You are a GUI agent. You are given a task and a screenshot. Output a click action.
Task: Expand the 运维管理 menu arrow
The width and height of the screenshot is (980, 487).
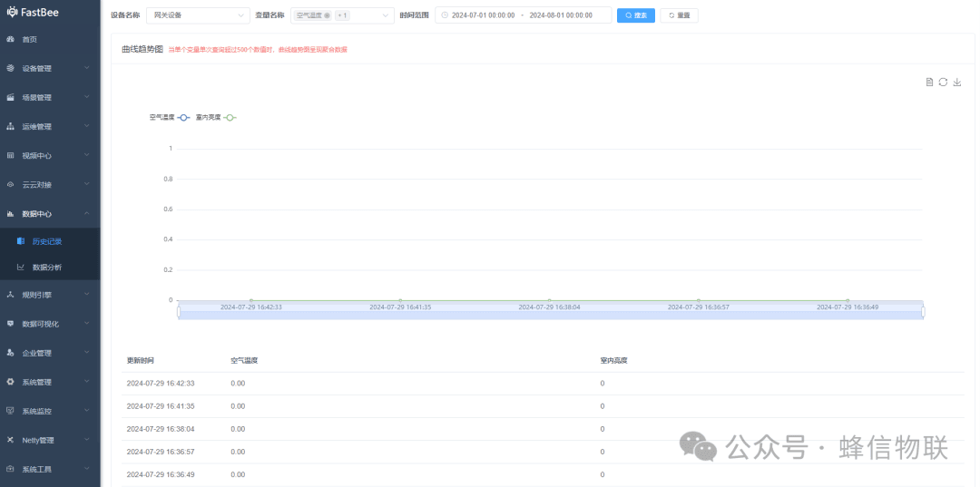[x=87, y=126]
